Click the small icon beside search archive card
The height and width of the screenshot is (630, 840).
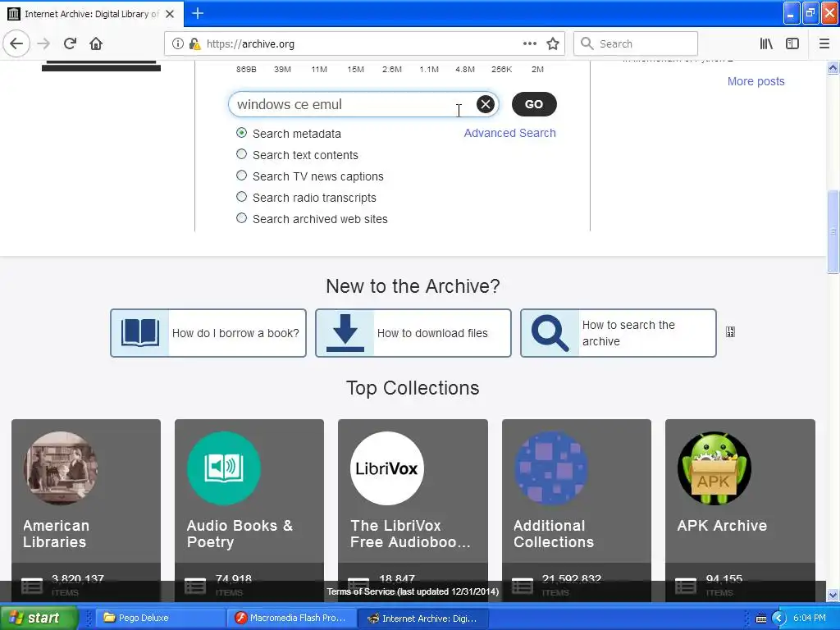pos(730,332)
